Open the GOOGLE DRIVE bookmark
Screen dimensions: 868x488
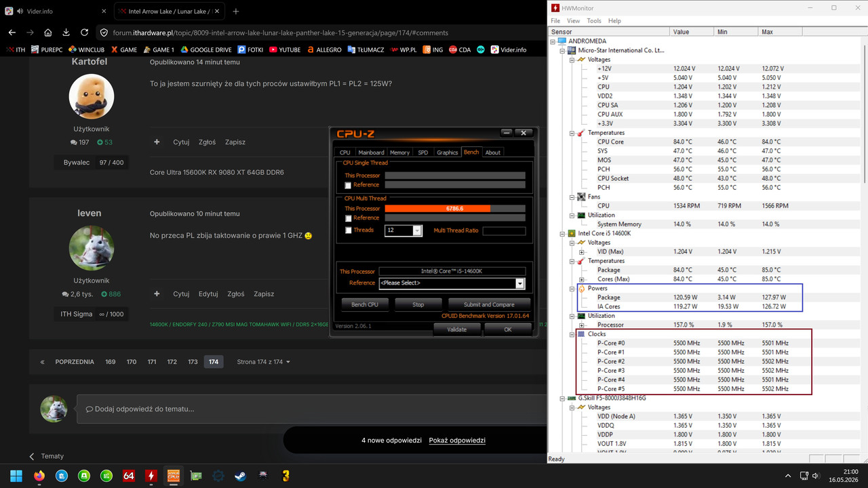(205, 49)
